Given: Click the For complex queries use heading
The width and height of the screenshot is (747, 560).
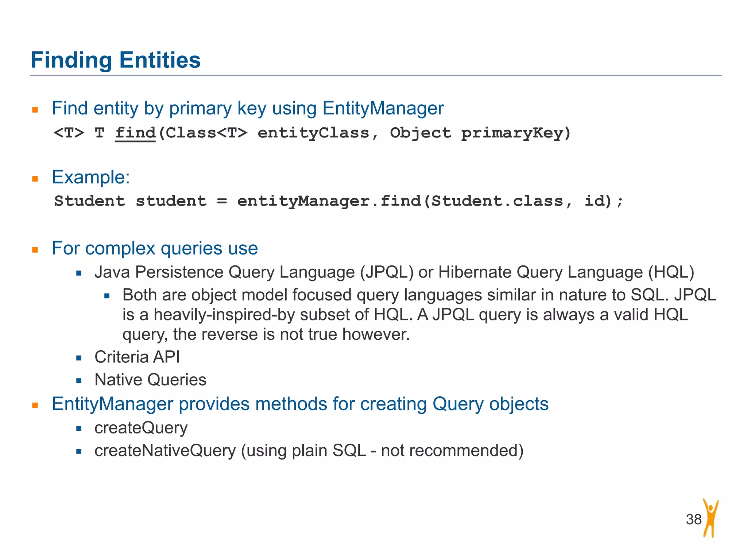Looking at the screenshot, I should [155, 248].
